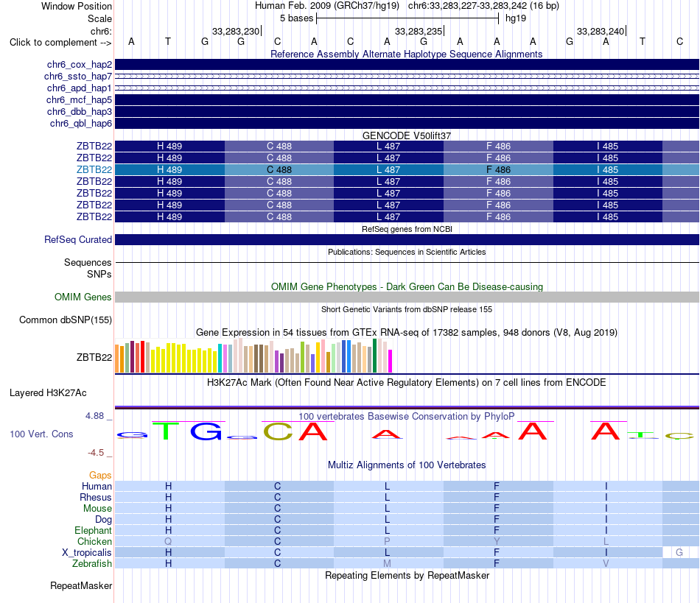Image resolution: width=700 pixels, height=603 pixels.
Task: Click the Sequences track label
Action: (88, 263)
